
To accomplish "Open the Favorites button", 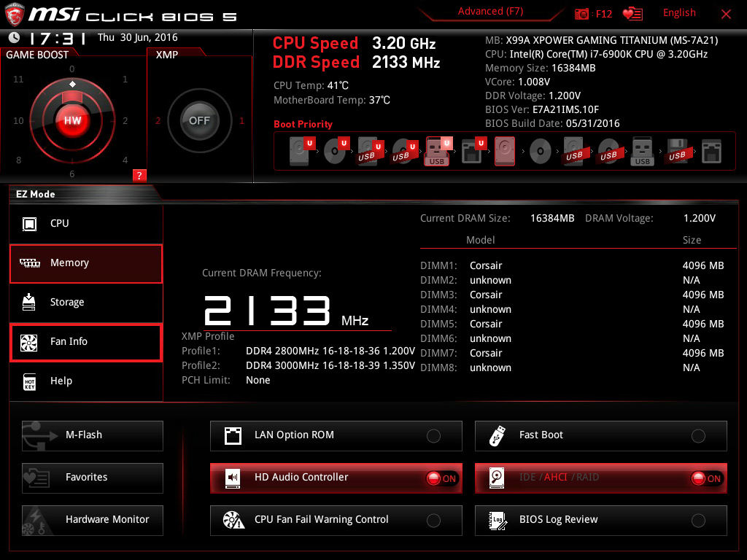I will [93, 478].
